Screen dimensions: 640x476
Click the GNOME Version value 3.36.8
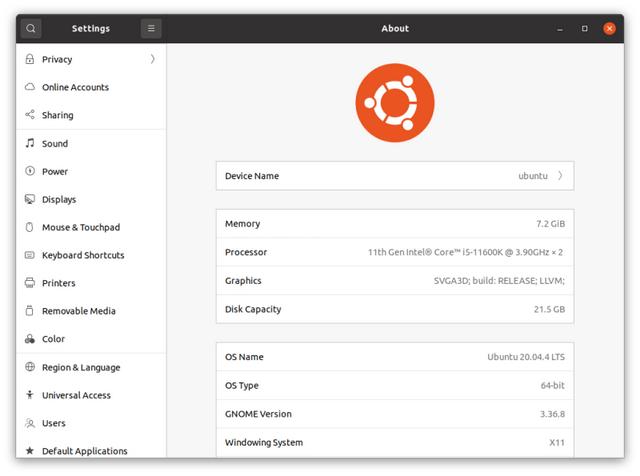tap(552, 414)
